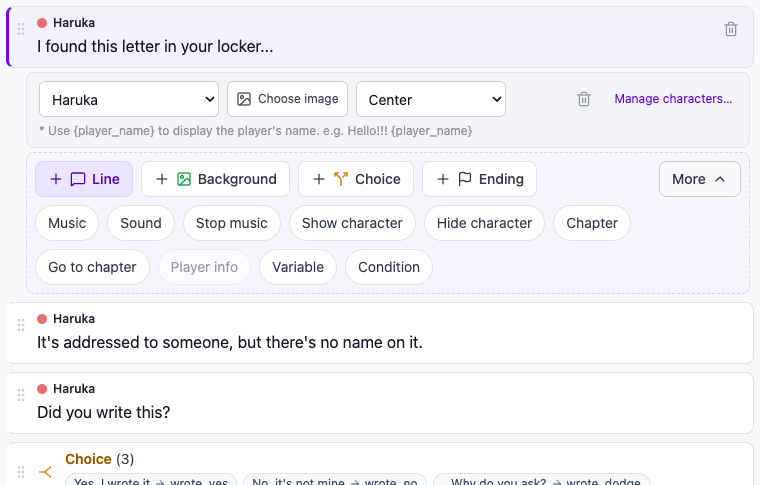Image resolution: width=760 pixels, height=485 pixels.
Task: Insert a Stop music block
Action: pos(232,223)
